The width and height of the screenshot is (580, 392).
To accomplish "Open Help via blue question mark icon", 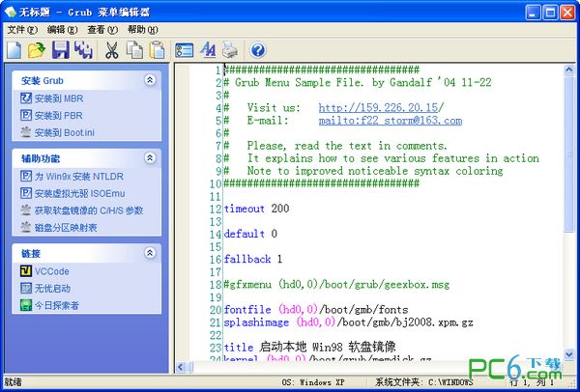I will (x=258, y=50).
